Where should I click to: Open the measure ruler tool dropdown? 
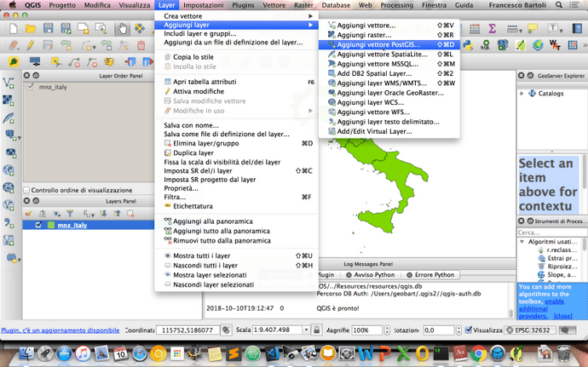519,30
